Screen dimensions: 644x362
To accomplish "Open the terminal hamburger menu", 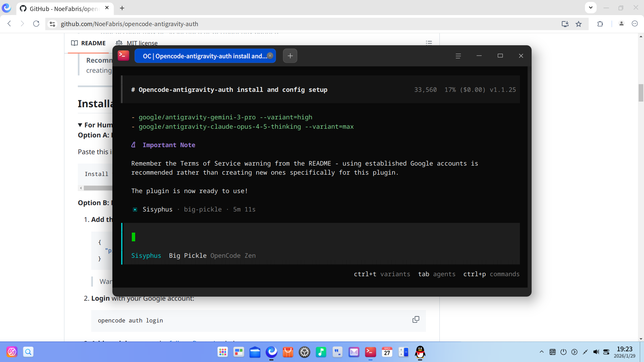I will [x=458, y=56].
